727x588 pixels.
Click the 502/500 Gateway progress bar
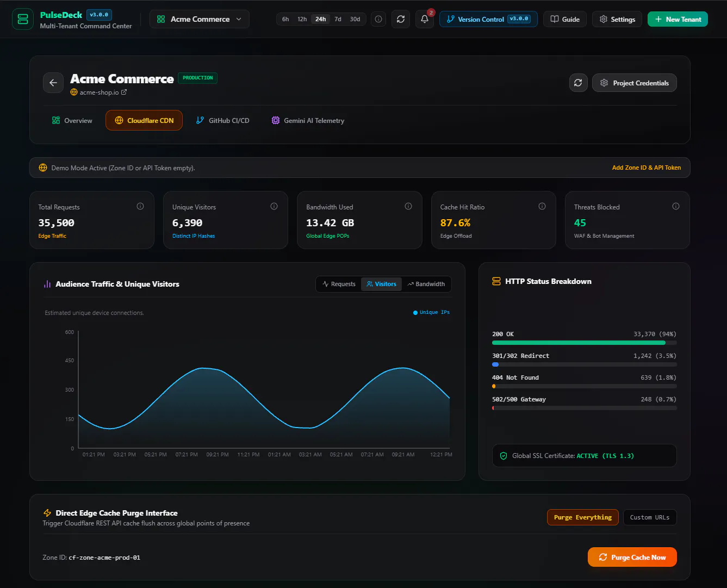pos(585,408)
